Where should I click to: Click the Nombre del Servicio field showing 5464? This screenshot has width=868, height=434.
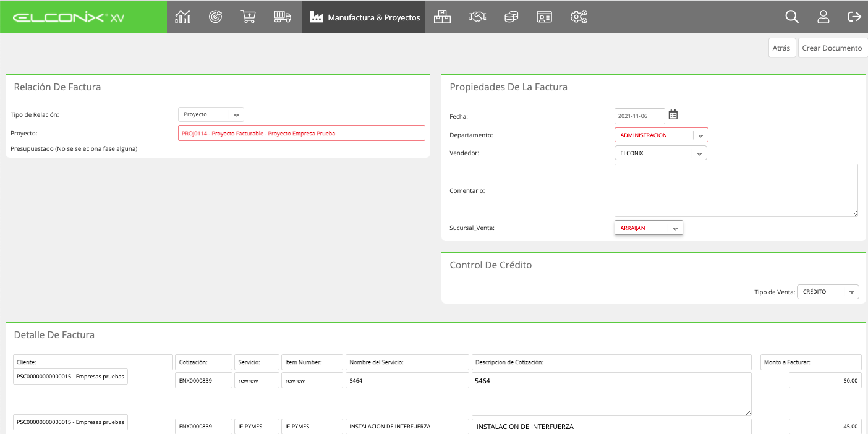(x=407, y=380)
